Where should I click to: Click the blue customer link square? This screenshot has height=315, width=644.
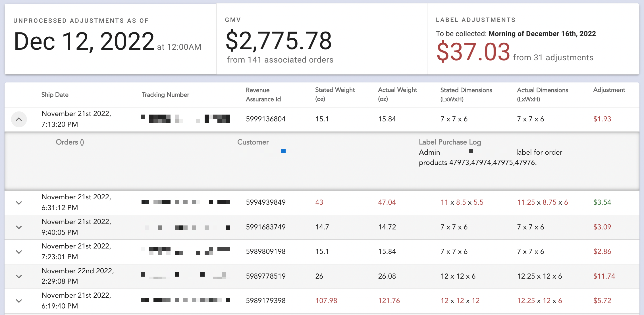pos(283,151)
